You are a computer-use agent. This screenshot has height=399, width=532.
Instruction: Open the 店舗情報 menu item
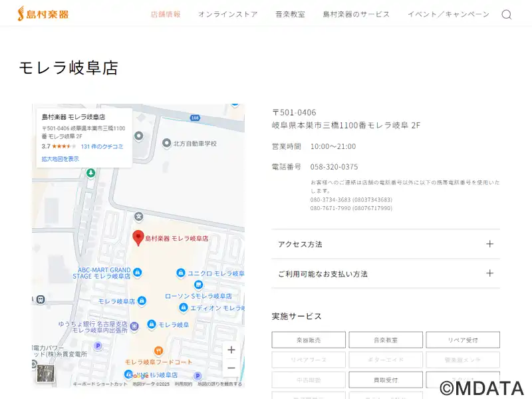(166, 14)
